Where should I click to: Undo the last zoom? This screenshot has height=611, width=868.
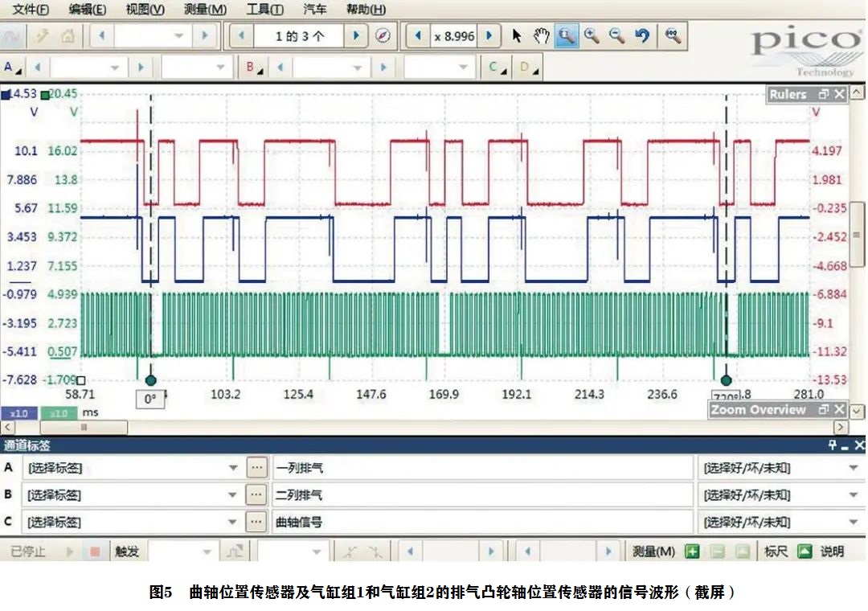pyautogui.click(x=642, y=36)
